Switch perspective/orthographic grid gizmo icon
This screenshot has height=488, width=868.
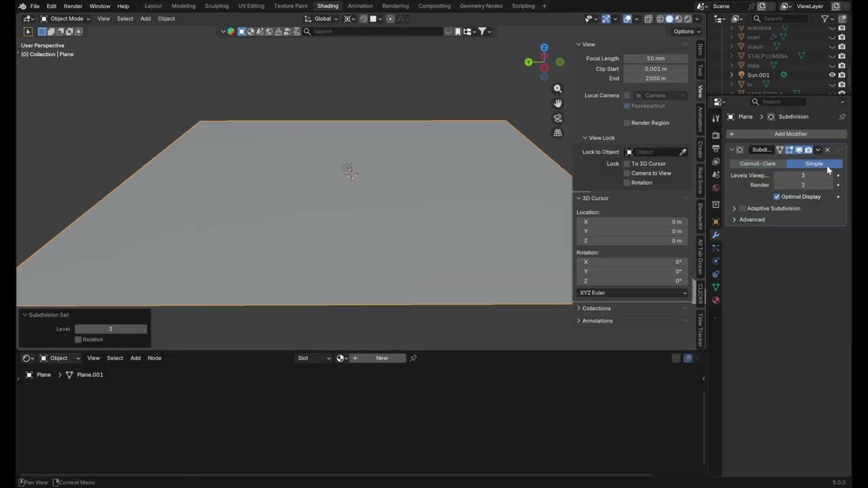pos(557,133)
